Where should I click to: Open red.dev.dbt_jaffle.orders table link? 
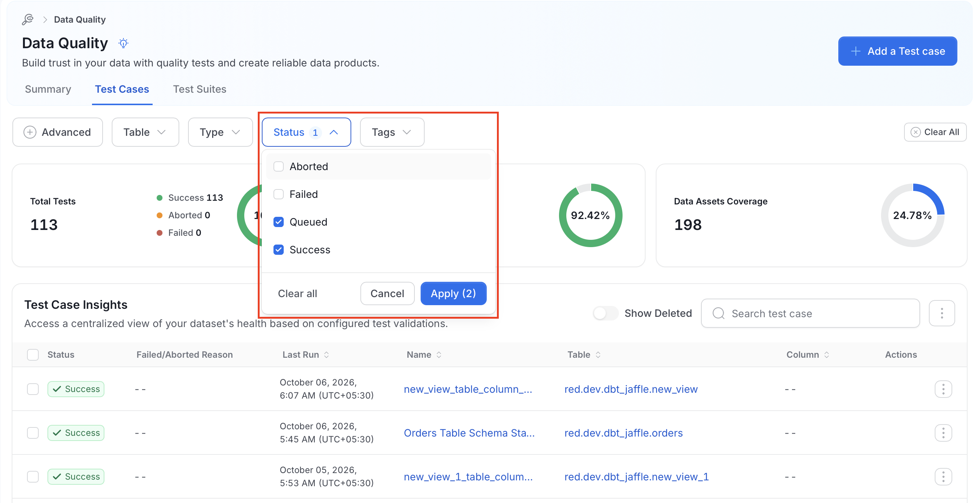coord(624,433)
